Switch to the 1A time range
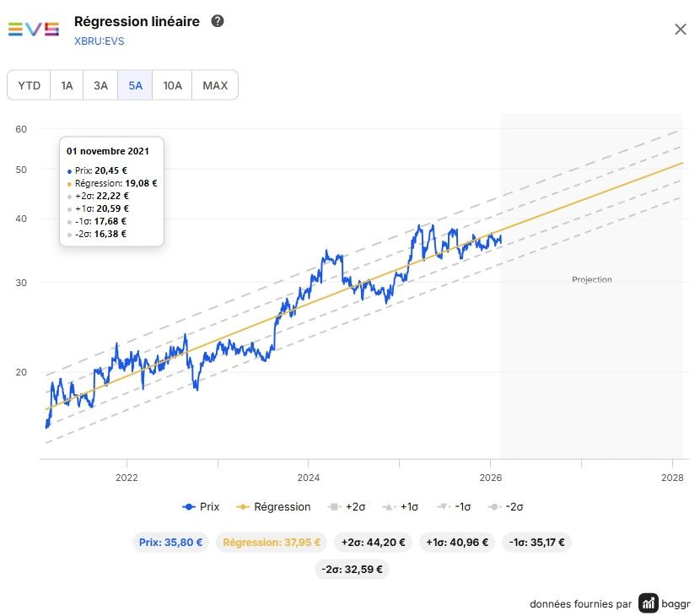Image resolution: width=700 pixels, height=616 pixels. [67, 85]
